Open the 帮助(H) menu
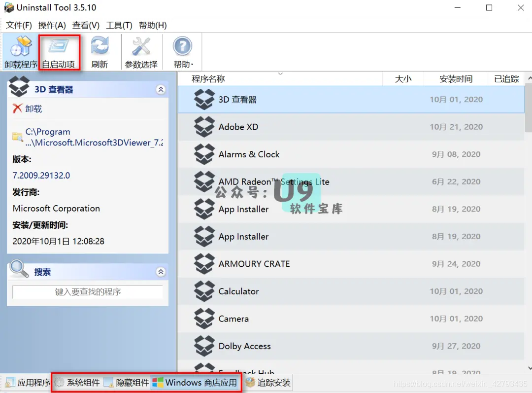Screen dimensions: 532x393 coord(153,25)
